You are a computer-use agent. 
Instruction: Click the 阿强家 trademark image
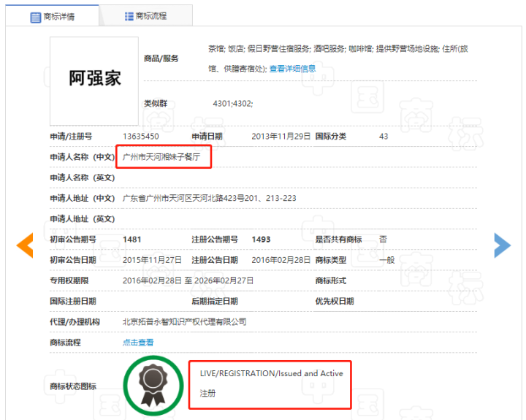pos(94,80)
